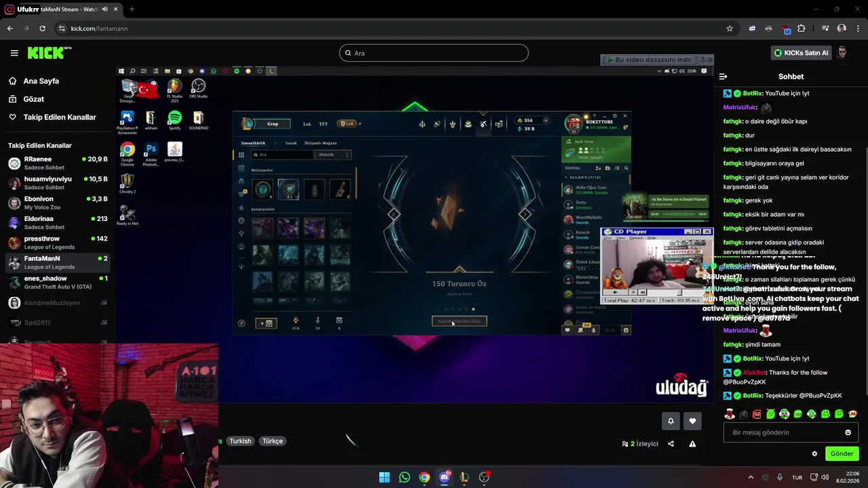Click the Spotify desktop icon in stream

[174, 120]
